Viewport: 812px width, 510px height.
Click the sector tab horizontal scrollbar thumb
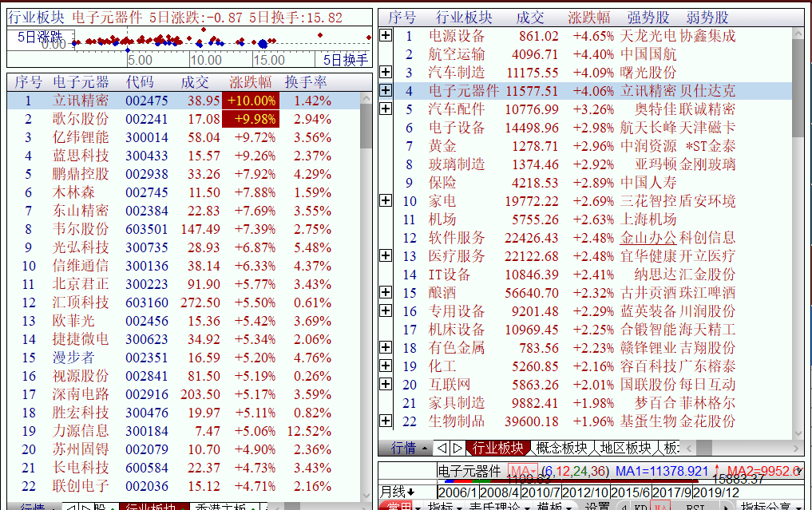coord(703,448)
